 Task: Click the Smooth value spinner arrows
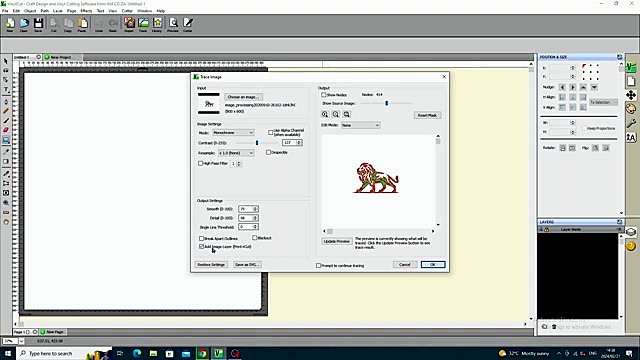coord(255,209)
